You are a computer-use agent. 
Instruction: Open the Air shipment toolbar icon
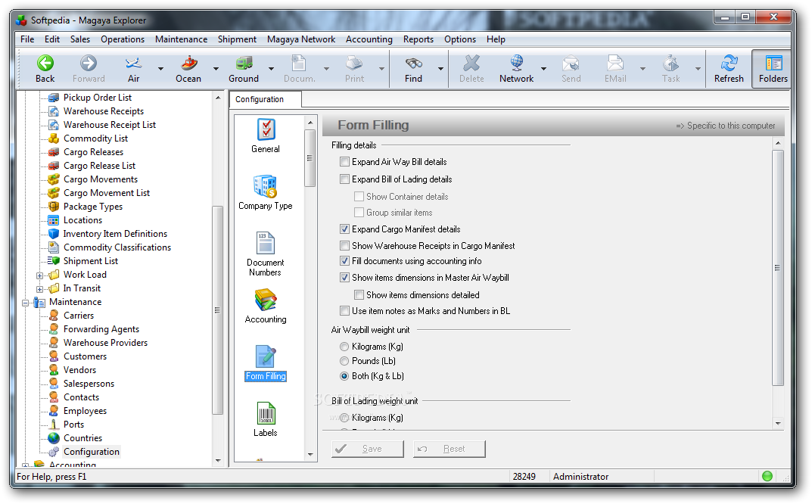(134, 64)
